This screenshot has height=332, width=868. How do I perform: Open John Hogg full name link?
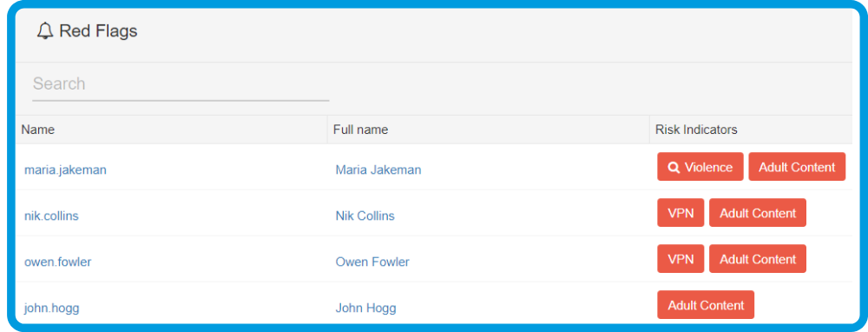pyautogui.click(x=365, y=308)
